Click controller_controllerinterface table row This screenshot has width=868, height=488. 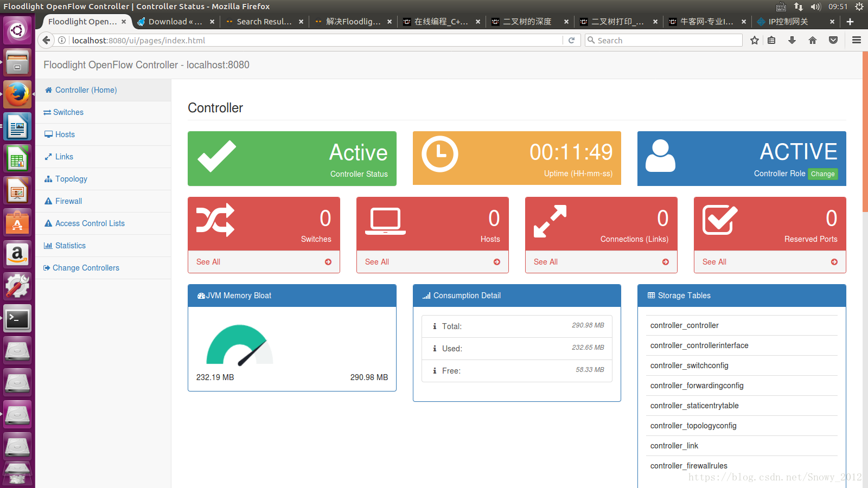[742, 345]
